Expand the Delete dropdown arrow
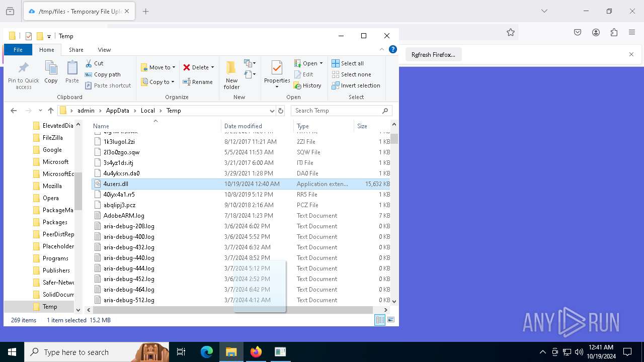 (212, 67)
